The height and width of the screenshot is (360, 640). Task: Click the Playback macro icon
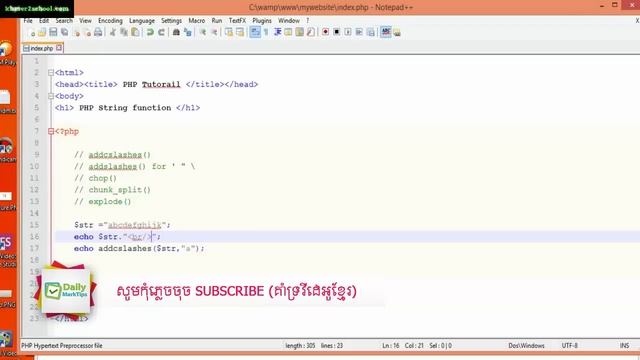point(348,32)
